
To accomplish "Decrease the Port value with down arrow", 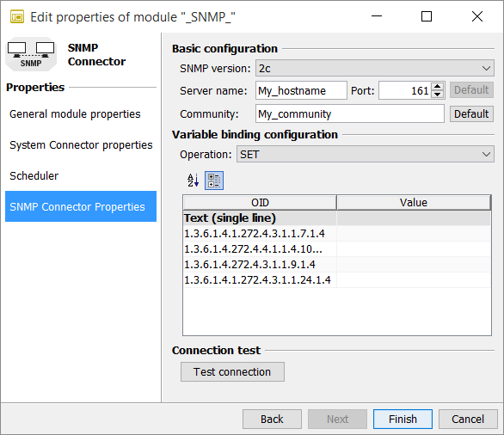I will [x=437, y=95].
